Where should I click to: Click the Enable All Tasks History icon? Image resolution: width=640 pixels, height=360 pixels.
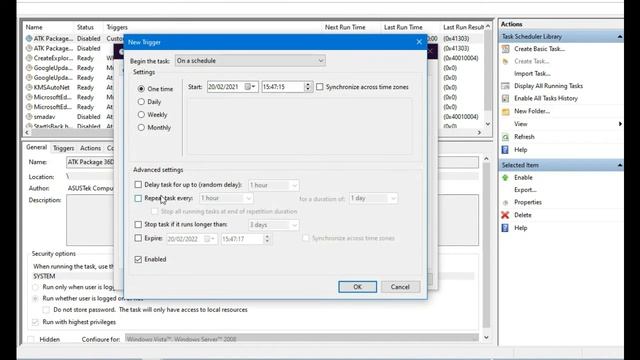tap(505, 98)
